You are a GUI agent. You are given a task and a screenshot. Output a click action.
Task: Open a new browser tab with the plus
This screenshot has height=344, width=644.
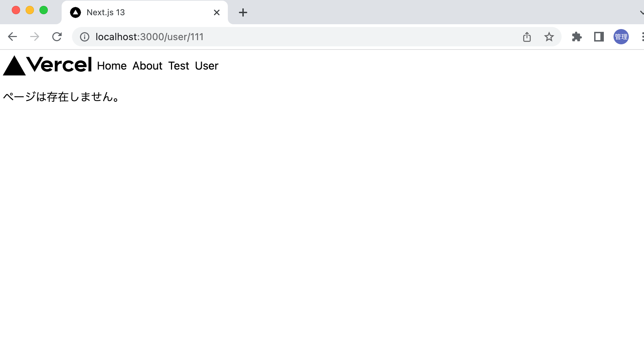pos(243,12)
